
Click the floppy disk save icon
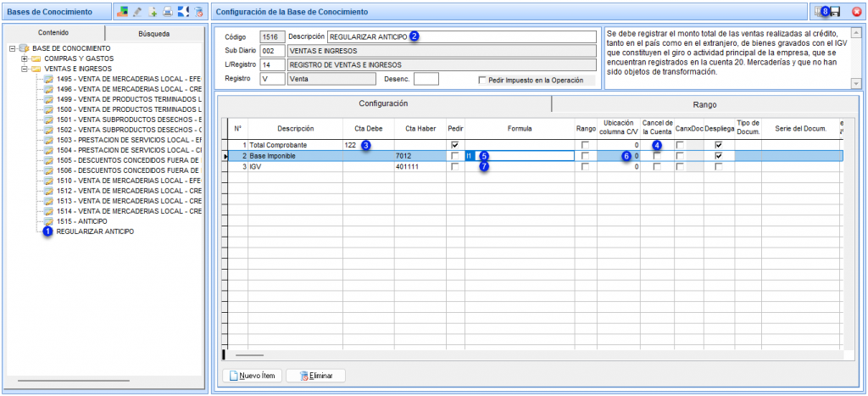tap(835, 11)
